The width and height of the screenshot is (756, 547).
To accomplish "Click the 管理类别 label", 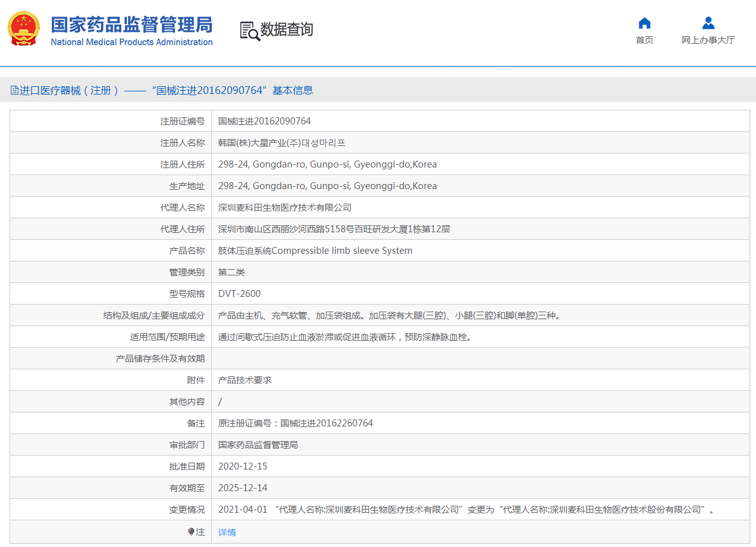I will point(186,272).
